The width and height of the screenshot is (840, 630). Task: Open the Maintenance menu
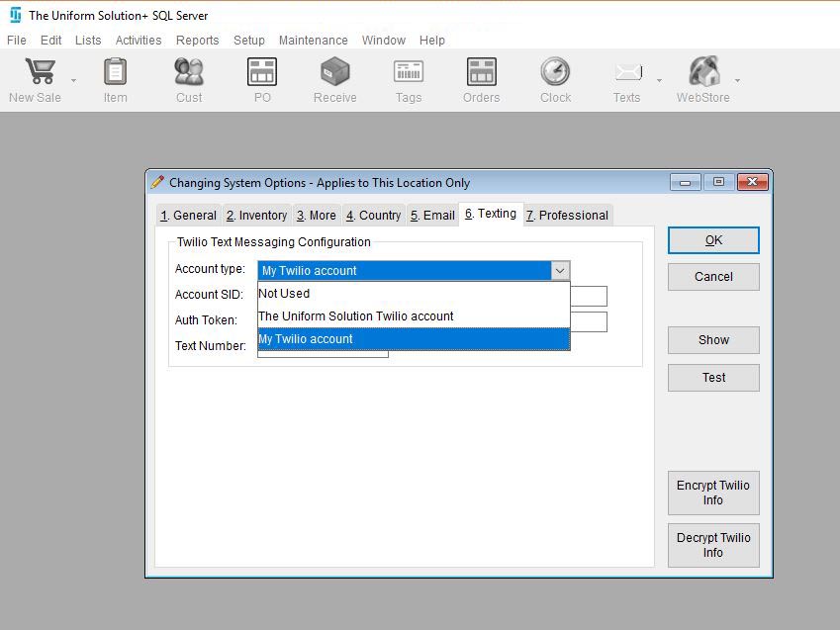(x=314, y=41)
